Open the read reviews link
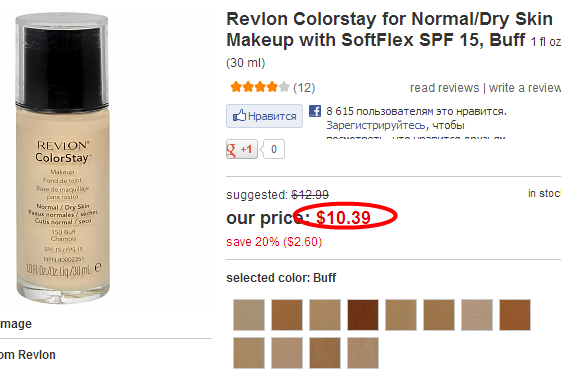The image size is (561, 373). click(444, 88)
